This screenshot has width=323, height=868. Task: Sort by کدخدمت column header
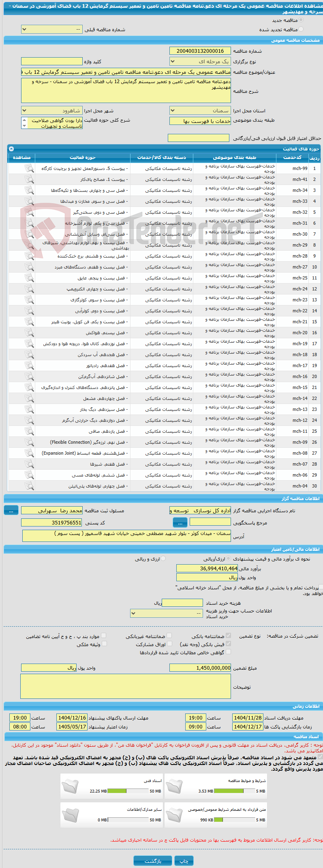click(x=292, y=157)
